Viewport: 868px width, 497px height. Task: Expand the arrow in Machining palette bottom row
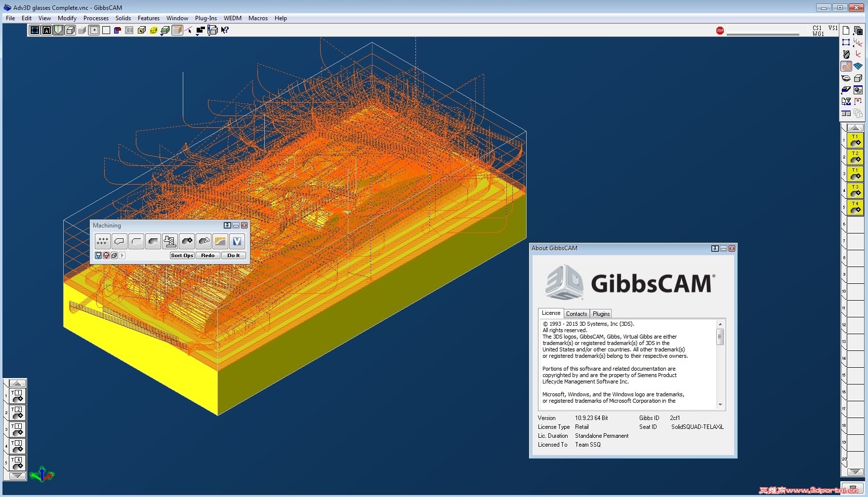[122, 256]
